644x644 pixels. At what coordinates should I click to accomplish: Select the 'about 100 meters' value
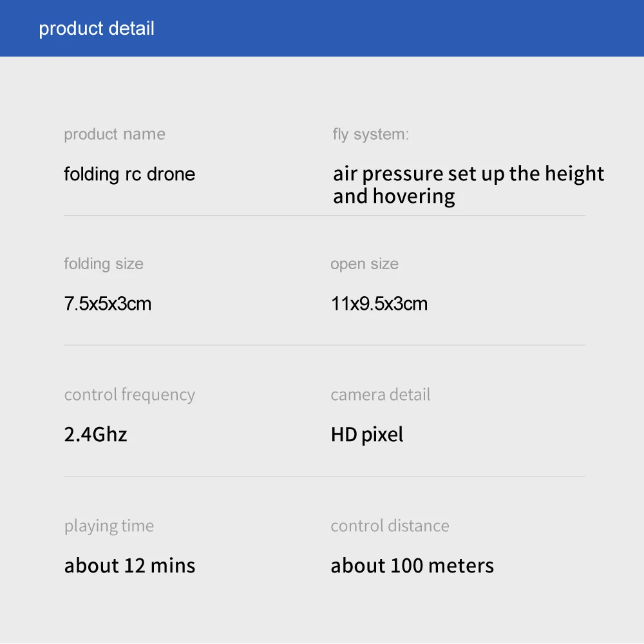(412, 566)
